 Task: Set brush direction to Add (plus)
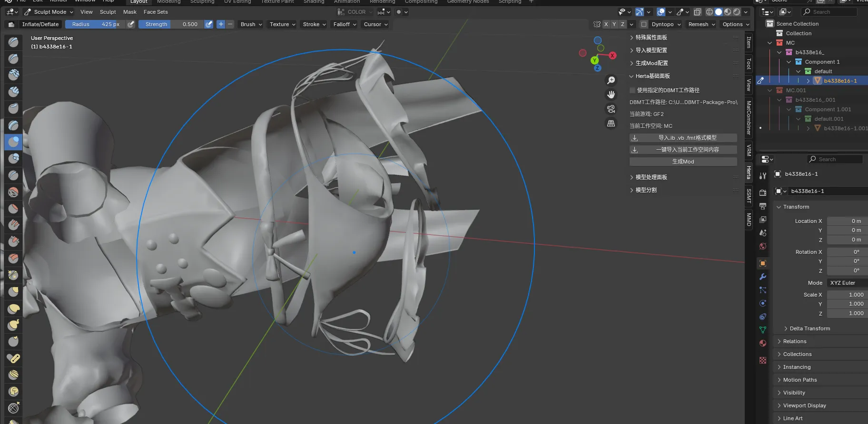pos(221,24)
